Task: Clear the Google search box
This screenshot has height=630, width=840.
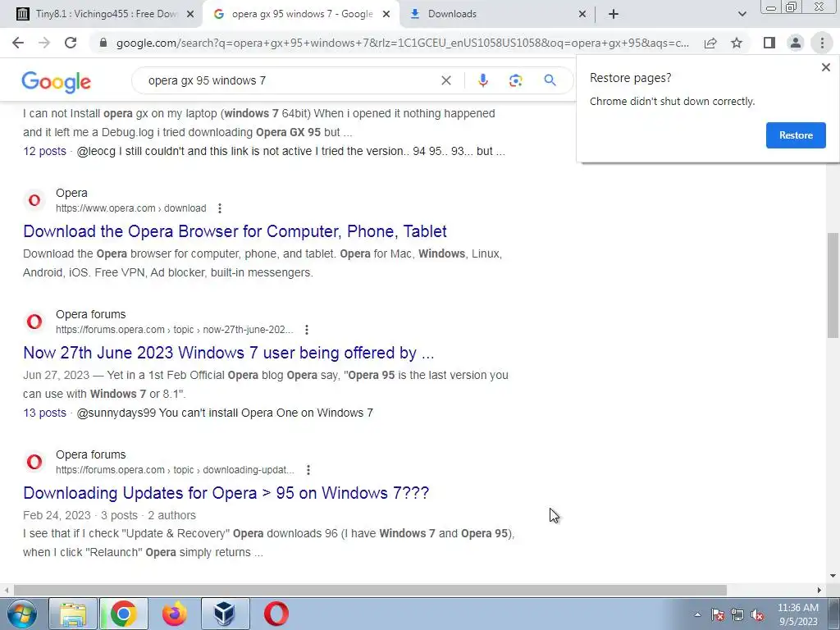Action: 445,80
